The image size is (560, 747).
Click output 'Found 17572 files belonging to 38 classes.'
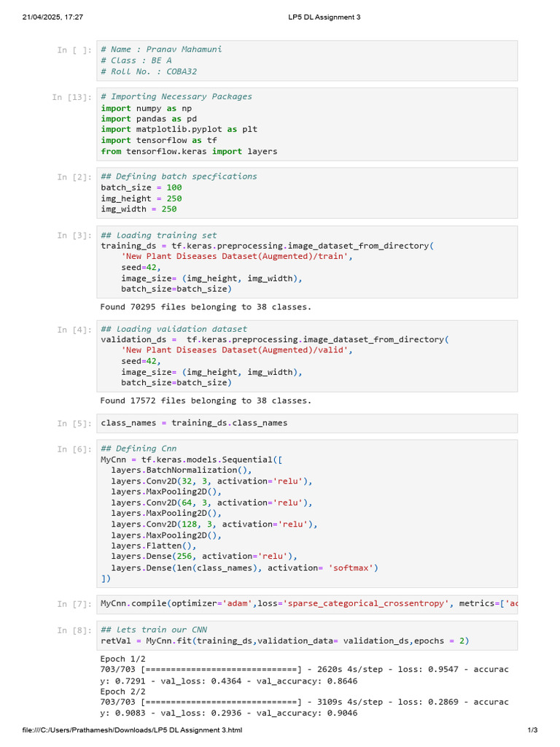tap(206, 400)
